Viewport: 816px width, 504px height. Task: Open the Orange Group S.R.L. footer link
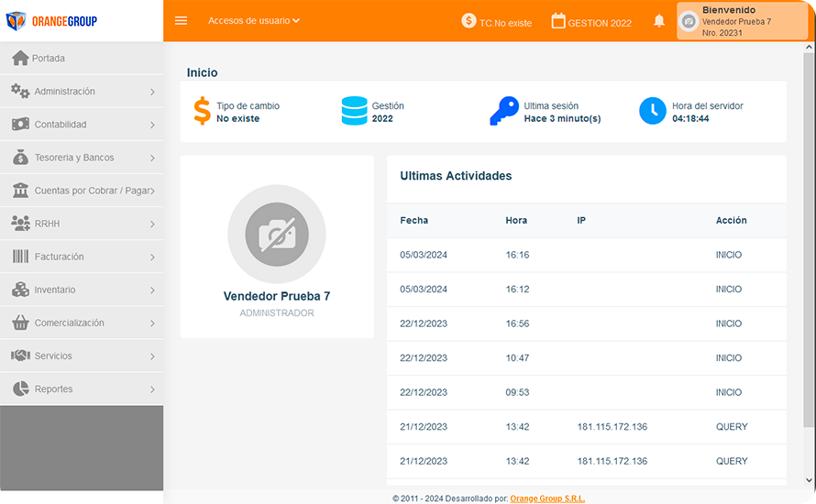(546, 499)
